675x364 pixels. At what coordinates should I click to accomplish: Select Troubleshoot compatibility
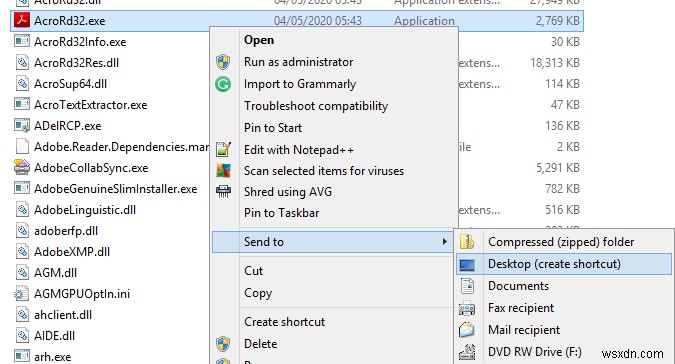pyautogui.click(x=316, y=106)
